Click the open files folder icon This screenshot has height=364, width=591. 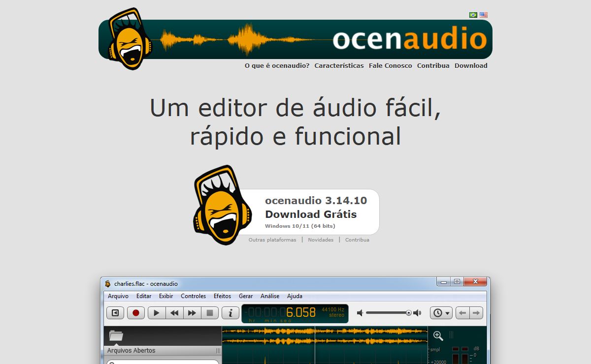tap(116, 336)
